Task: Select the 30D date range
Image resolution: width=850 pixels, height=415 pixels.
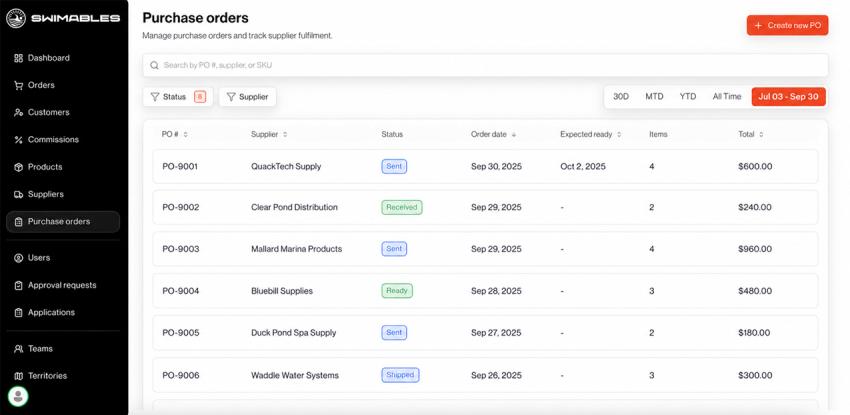Action: [x=621, y=97]
